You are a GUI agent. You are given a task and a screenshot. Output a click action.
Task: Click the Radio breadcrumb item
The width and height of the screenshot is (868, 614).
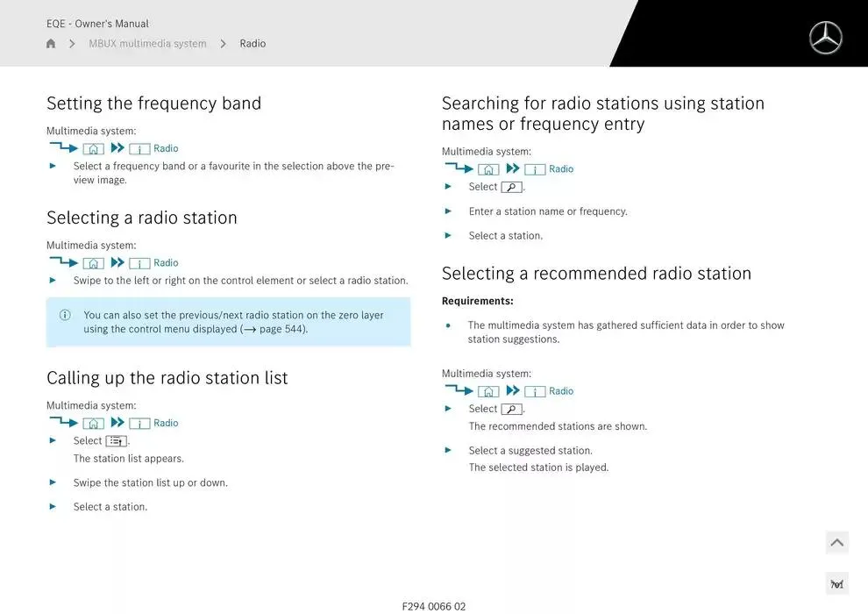(253, 44)
